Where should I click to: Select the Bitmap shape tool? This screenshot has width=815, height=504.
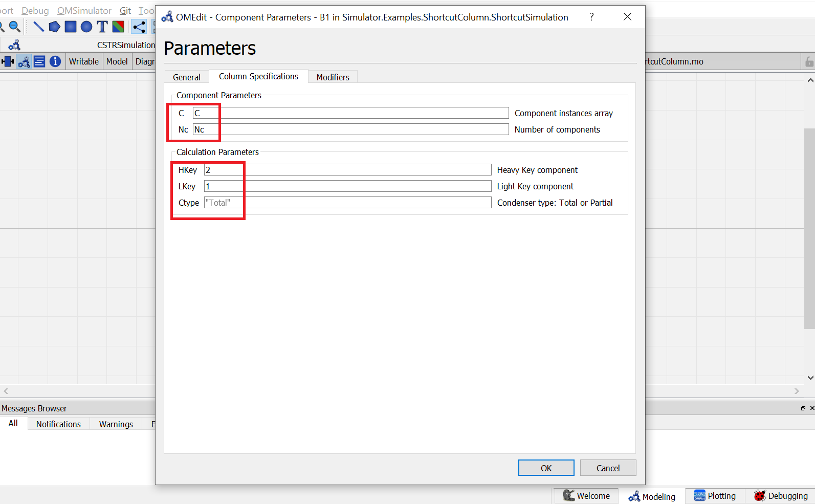[x=118, y=27]
